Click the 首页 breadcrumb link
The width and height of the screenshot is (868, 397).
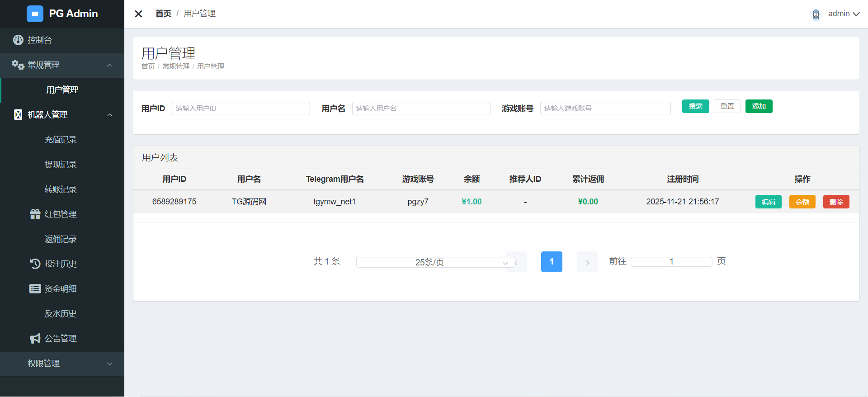163,14
